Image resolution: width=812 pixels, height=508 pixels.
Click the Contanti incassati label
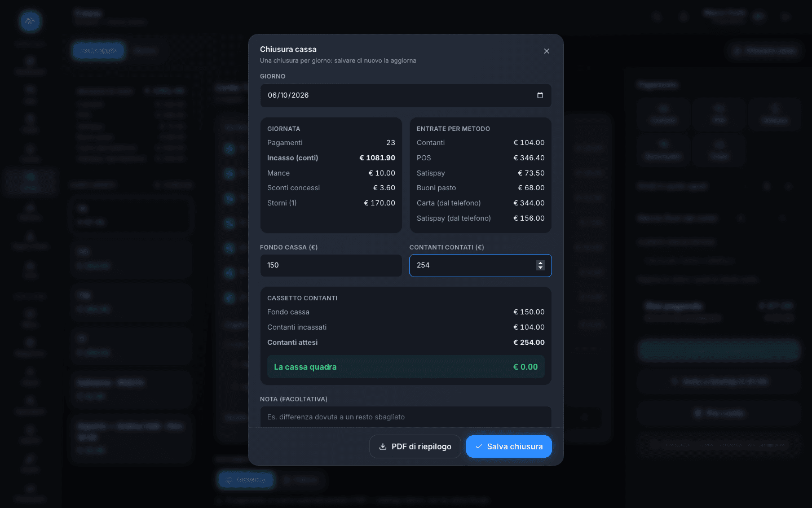(297, 327)
